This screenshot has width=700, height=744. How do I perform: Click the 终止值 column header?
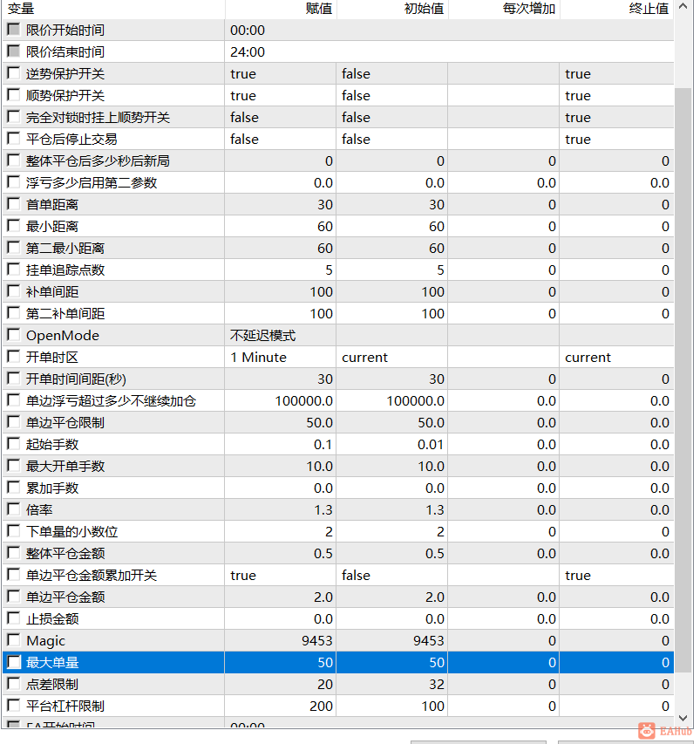click(x=617, y=9)
